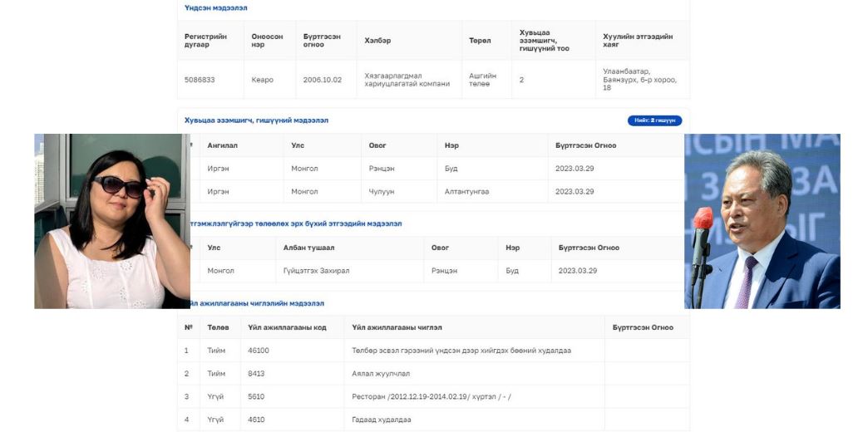Click the 'Үйл ажиллагааны чиглэл' column header
The image size is (868, 437).
[397, 327]
